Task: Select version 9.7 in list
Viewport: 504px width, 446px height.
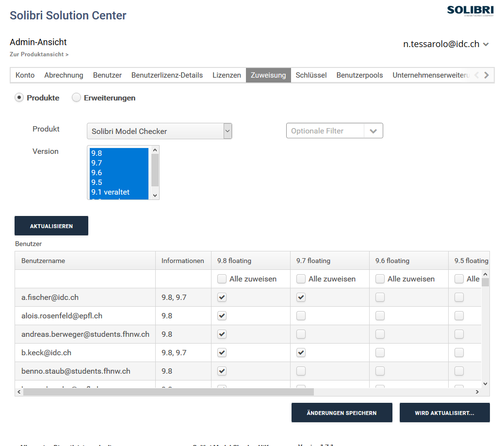Action: [119, 163]
